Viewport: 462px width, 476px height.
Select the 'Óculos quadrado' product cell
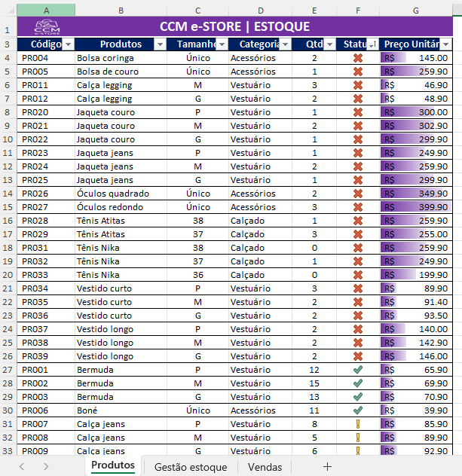point(121,194)
